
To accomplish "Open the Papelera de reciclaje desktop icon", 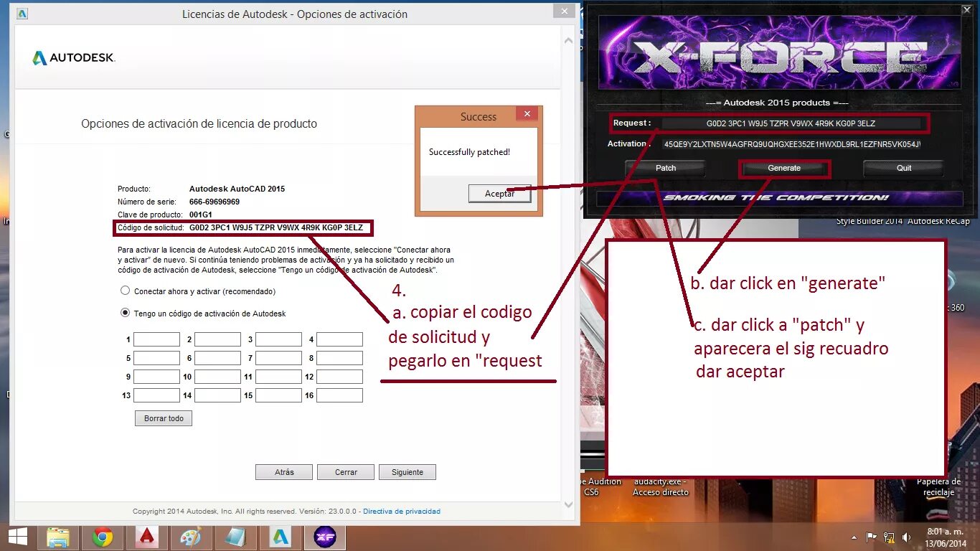I will pyautogui.click(x=938, y=486).
